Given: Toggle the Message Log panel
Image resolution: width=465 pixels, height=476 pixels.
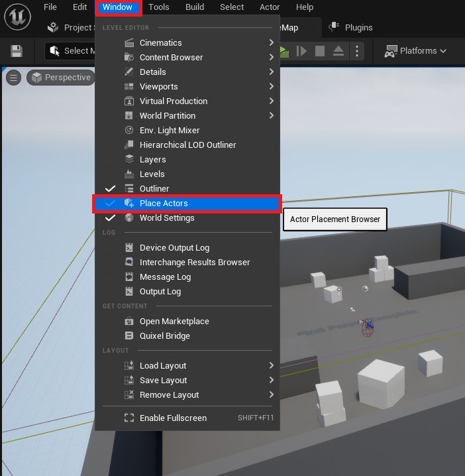Looking at the screenshot, I should 187,277.
